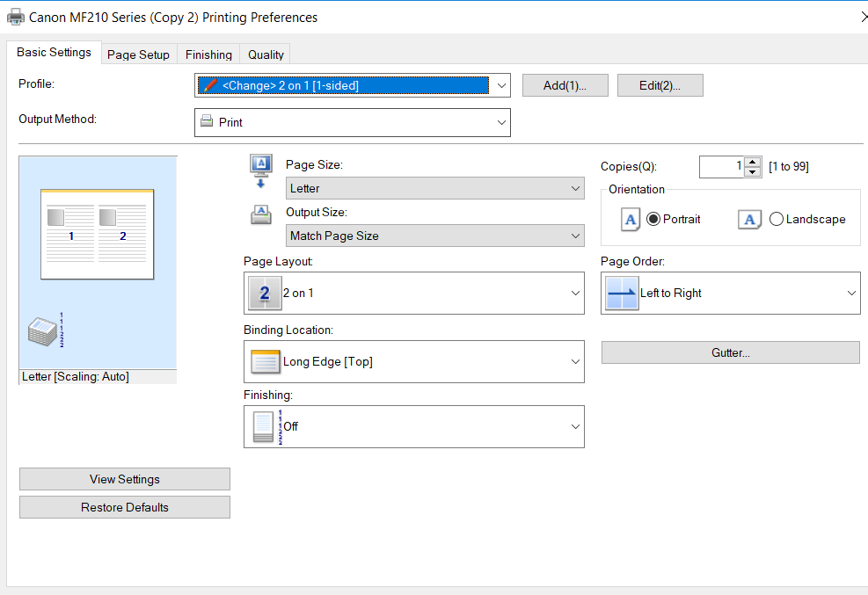Open the Quality tab
This screenshot has width=868, height=595.
(x=266, y=54)
